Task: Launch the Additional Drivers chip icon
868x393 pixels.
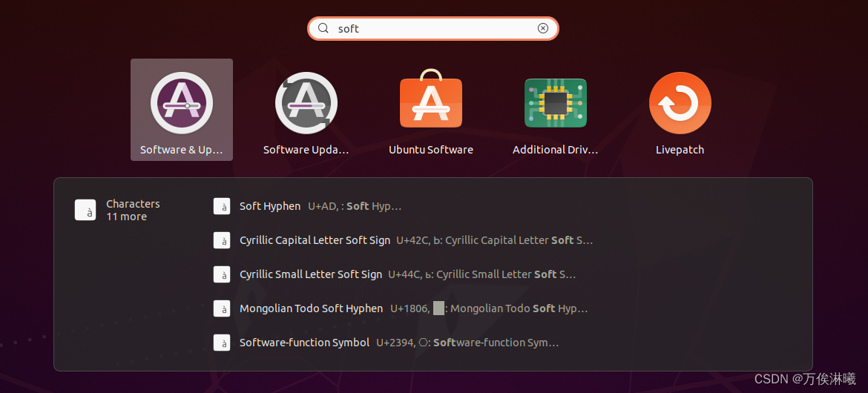Action: click(x=555, y=103)
